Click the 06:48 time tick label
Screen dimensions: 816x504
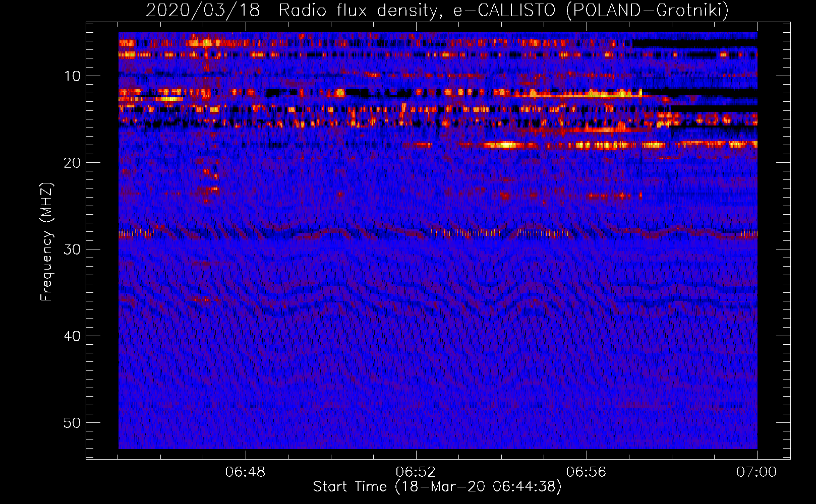point(246,472)
